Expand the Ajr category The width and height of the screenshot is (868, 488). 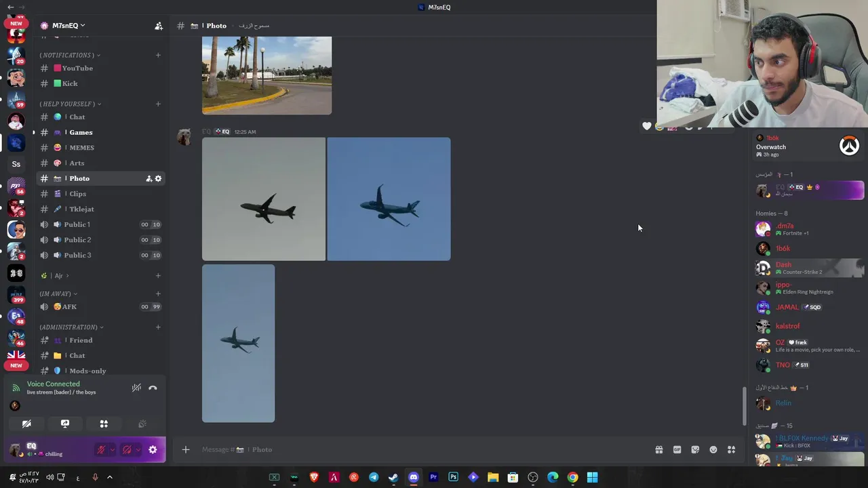pyautogui.click(x=56, y=276)
